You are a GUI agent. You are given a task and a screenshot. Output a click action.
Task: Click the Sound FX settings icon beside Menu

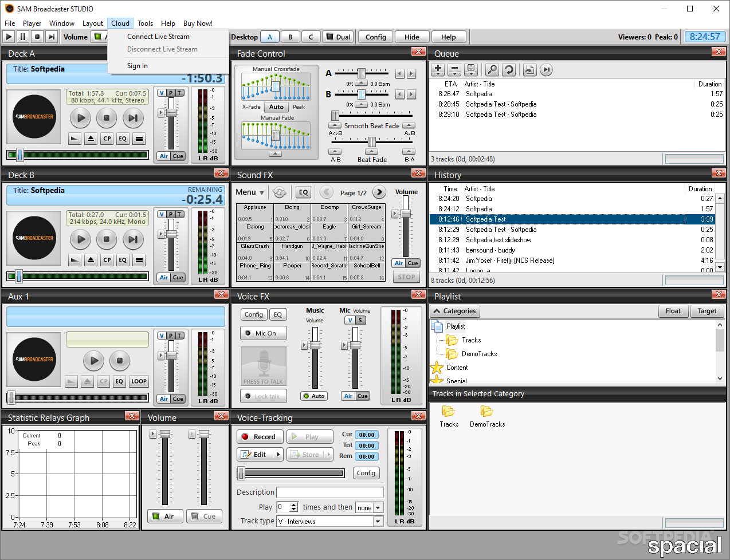(x=279, y=192)
